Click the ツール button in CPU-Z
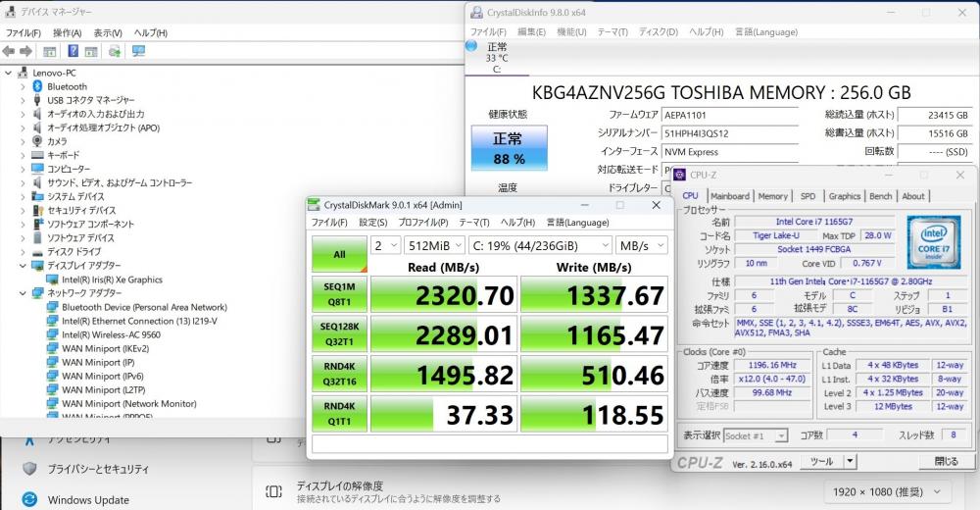This screenshot has height=510, width=980. [821, 461]
